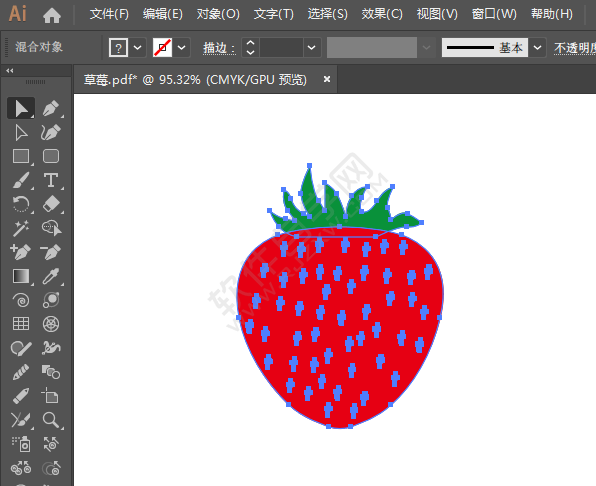596x486 pixels.
Task: Expand the stroke weight dropdown
Action: 312,48
